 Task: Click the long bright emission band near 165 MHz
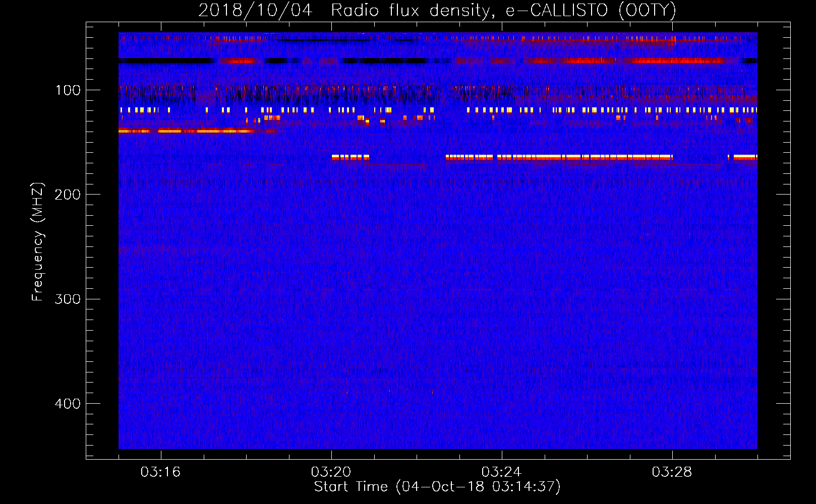click(559, 157)
